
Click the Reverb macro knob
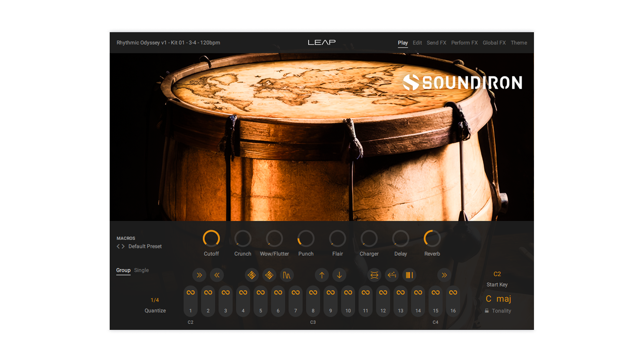coord(432,239)
